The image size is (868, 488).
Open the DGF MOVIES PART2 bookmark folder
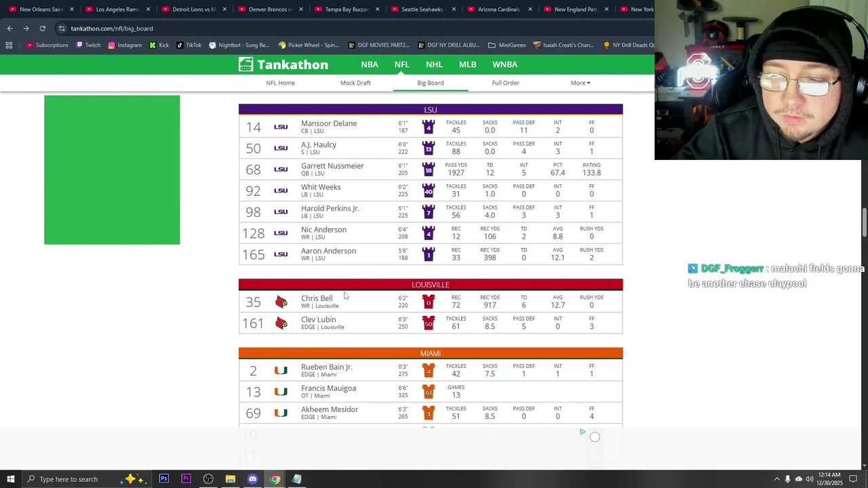click(378, 45)
